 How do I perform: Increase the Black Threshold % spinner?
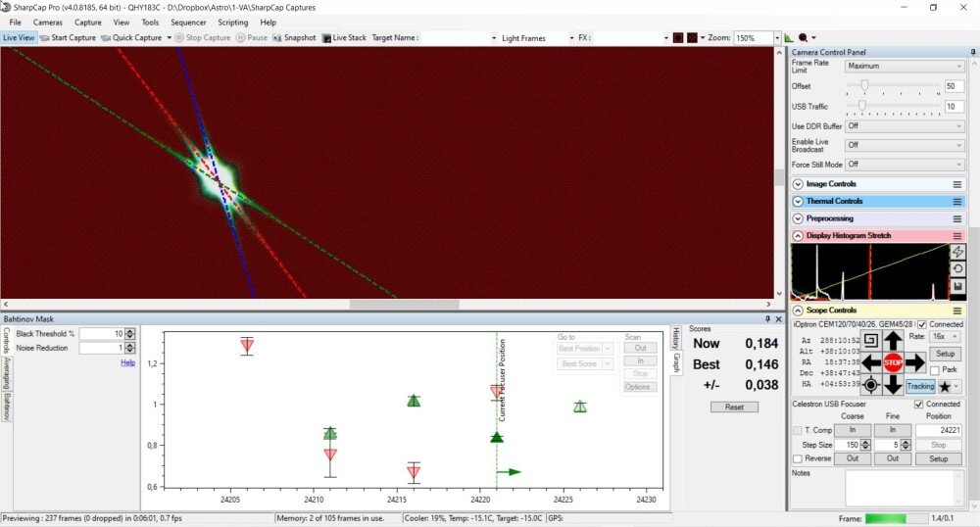[130, 331]
